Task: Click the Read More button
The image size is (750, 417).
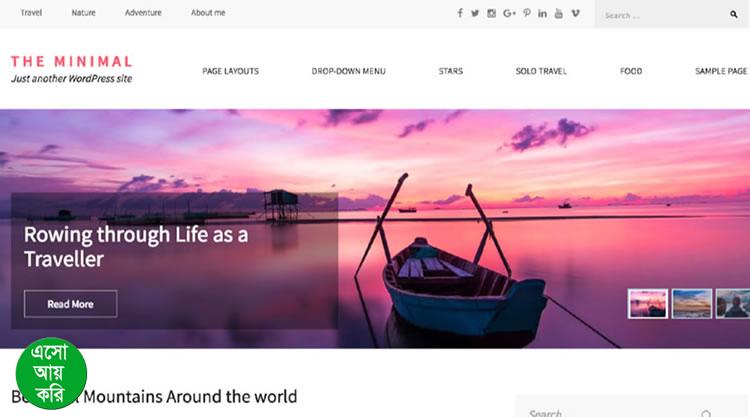Action: tap(70, 304)
